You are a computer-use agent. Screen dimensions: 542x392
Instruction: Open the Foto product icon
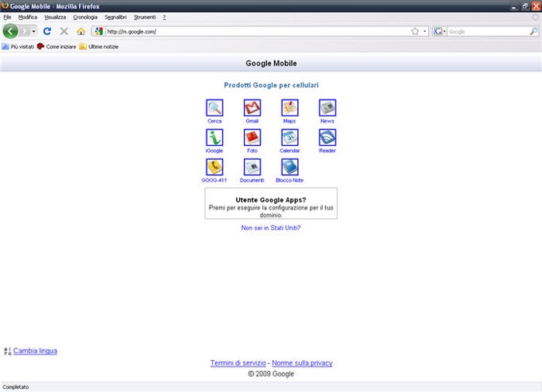pyautogui.click(x=252, y=138)
